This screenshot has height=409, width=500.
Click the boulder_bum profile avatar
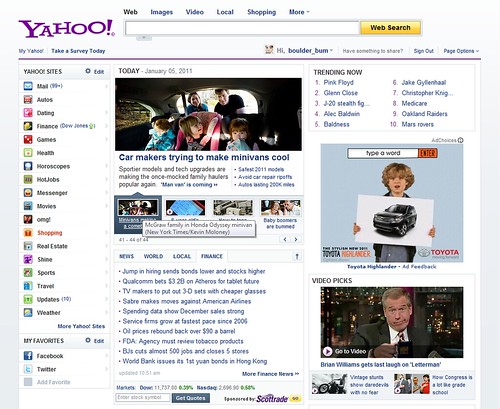(x=269, y=50)
